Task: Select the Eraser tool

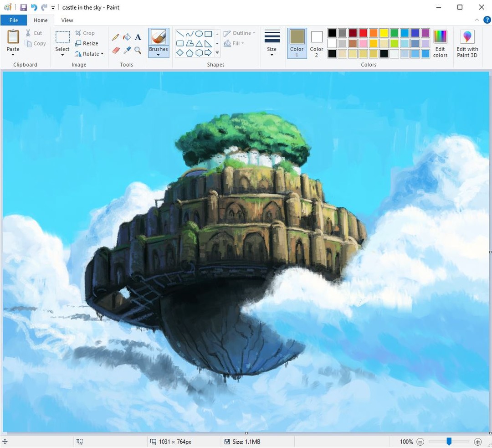Action: [x=116, y=50]
